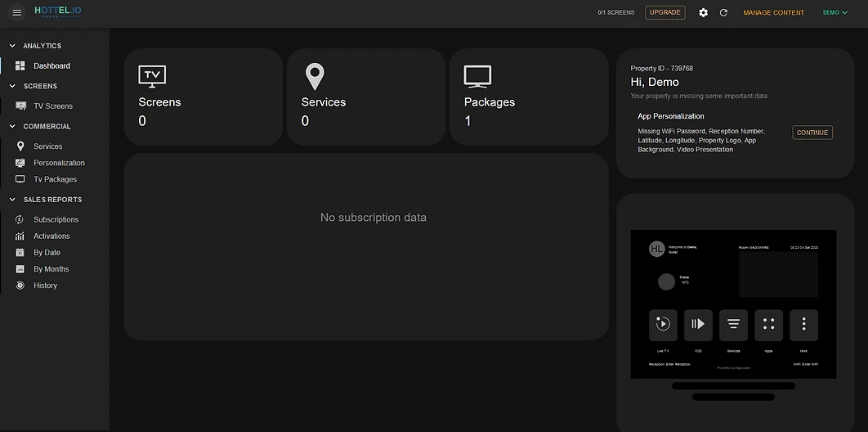Click the refresh icon in top bar
Viewport: 868px width, 432px height.
[723, 12]
